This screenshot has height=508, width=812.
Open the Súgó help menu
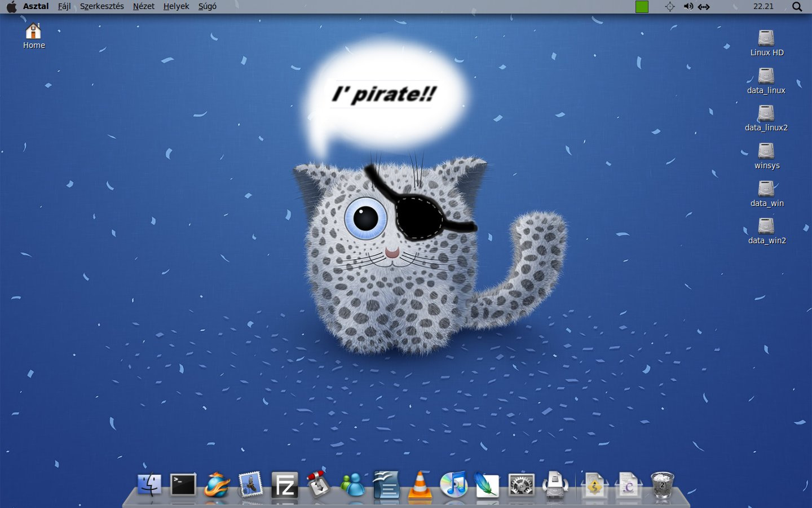pos(208,7)
